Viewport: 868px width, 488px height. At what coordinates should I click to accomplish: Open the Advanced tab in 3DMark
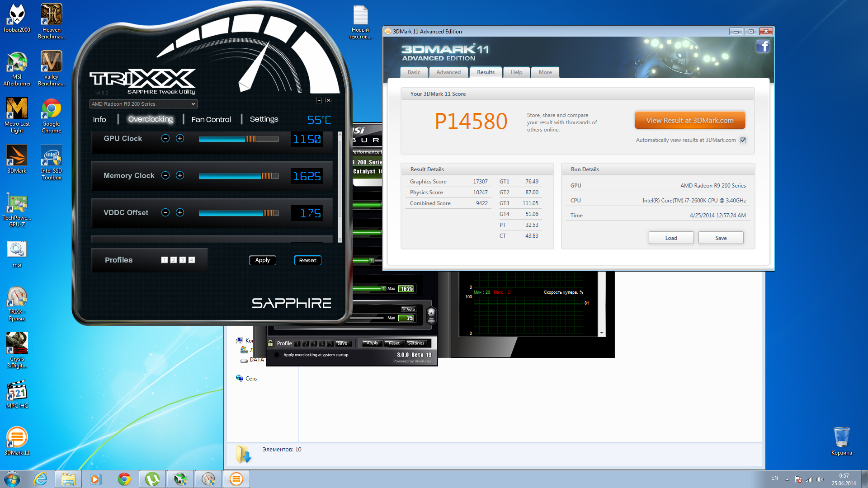pos(448,72)
